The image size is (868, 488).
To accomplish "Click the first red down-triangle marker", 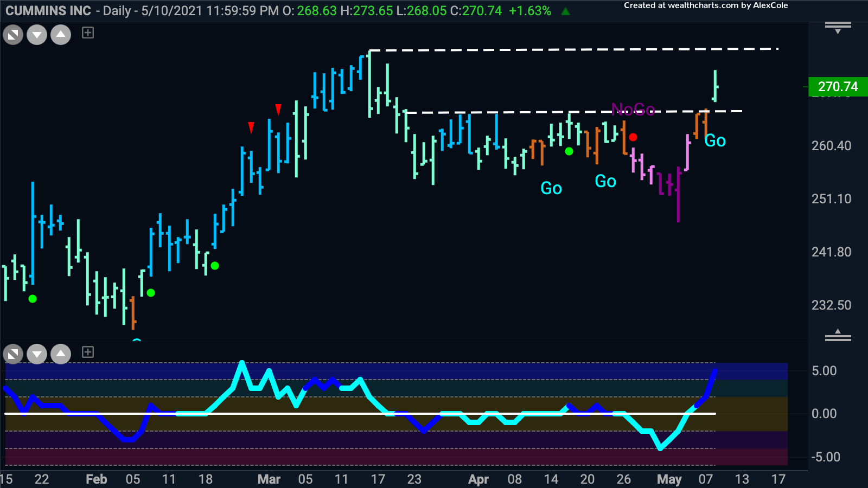I will coord(251,127).
